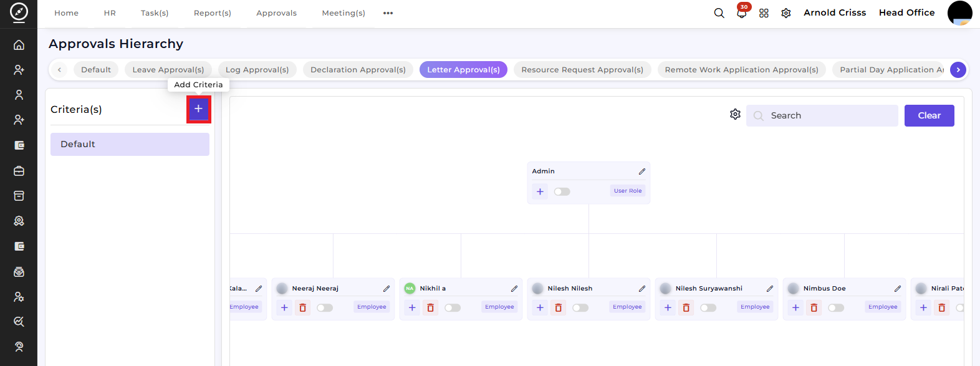Switch to Leave Approval(s) tab

(x=168, y=70)
